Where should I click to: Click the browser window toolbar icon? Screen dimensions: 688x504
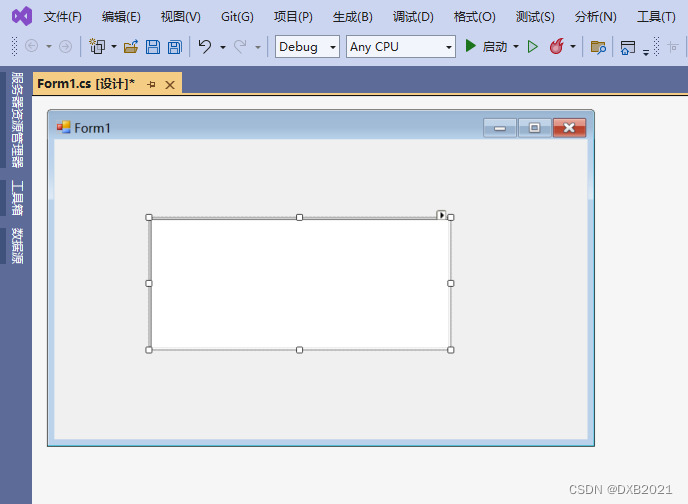tap(628, 47)
